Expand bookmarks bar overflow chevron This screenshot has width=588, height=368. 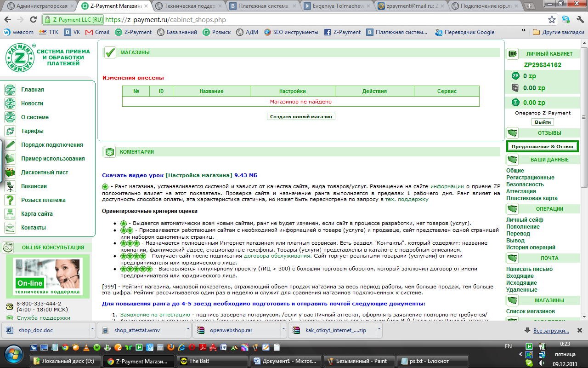pos(523,30)
